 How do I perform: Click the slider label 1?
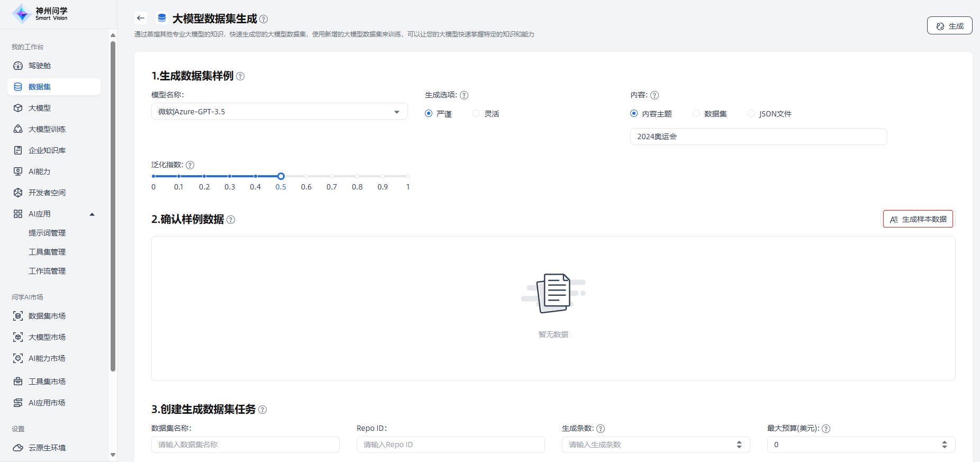[408, 187]
